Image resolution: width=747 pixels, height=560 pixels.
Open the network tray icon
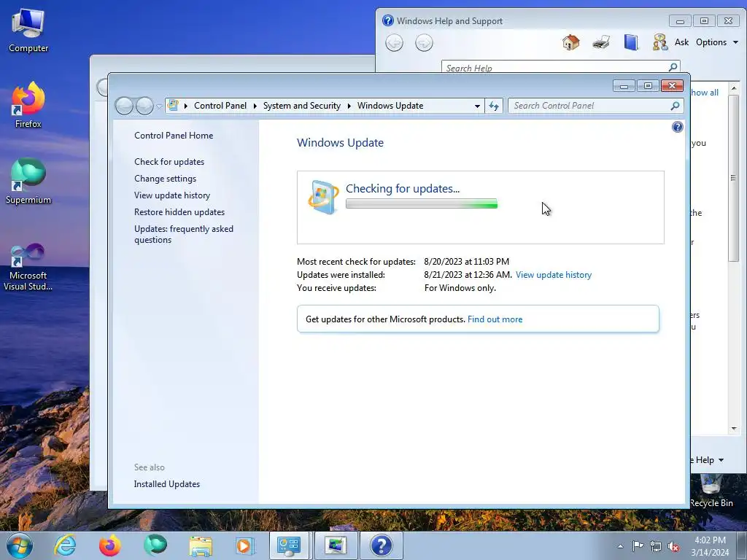[656, 547]
